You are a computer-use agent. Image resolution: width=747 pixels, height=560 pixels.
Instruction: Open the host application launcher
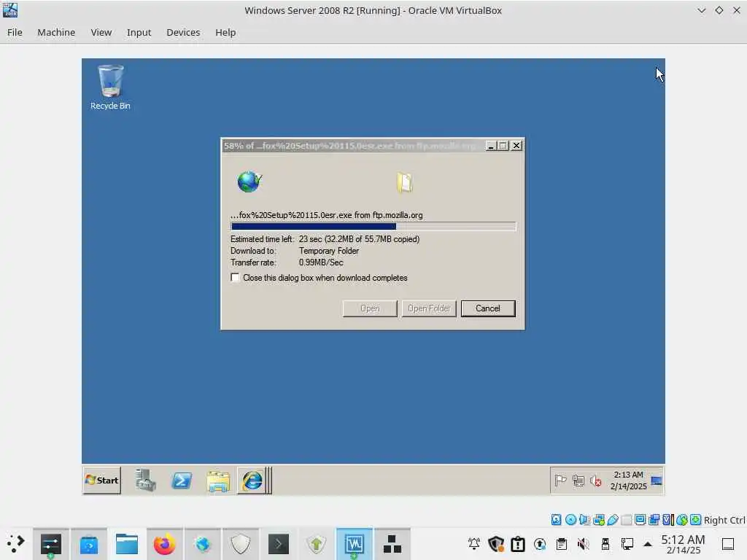pos(15,543)
